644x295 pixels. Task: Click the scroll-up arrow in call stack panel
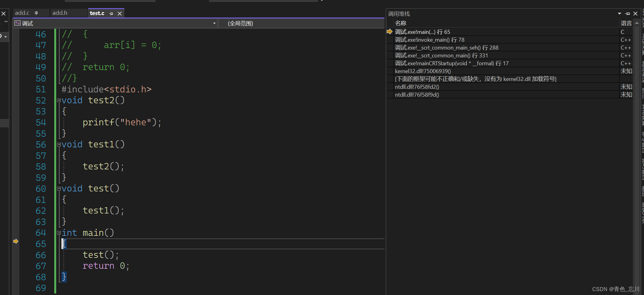(637, 23)
